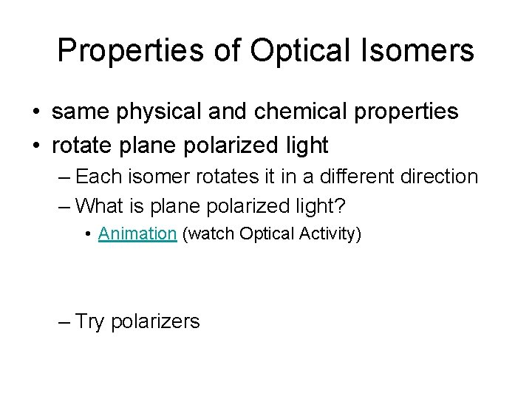Click the question "What is plane polarized light?"

(x=212, y=205)
